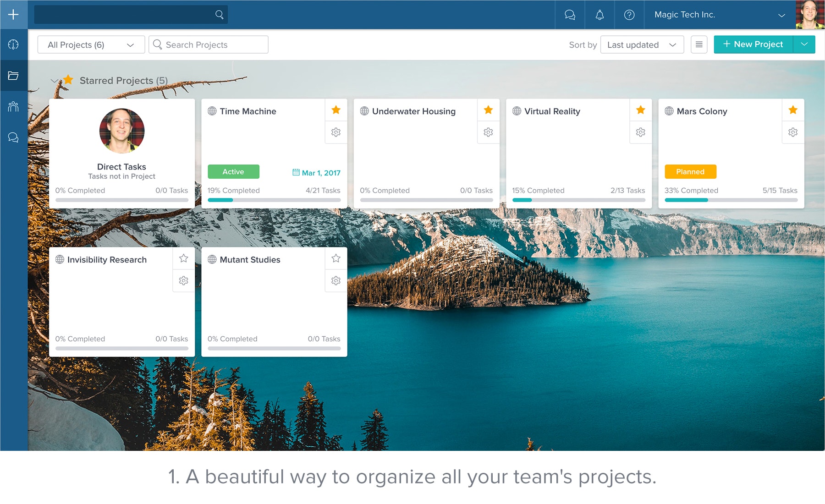The width and height of the screenshot is (825, 504).
Task: Open the chat bubble icon in left sidebar
Action: pyautogui.click(x=13, y=137)
